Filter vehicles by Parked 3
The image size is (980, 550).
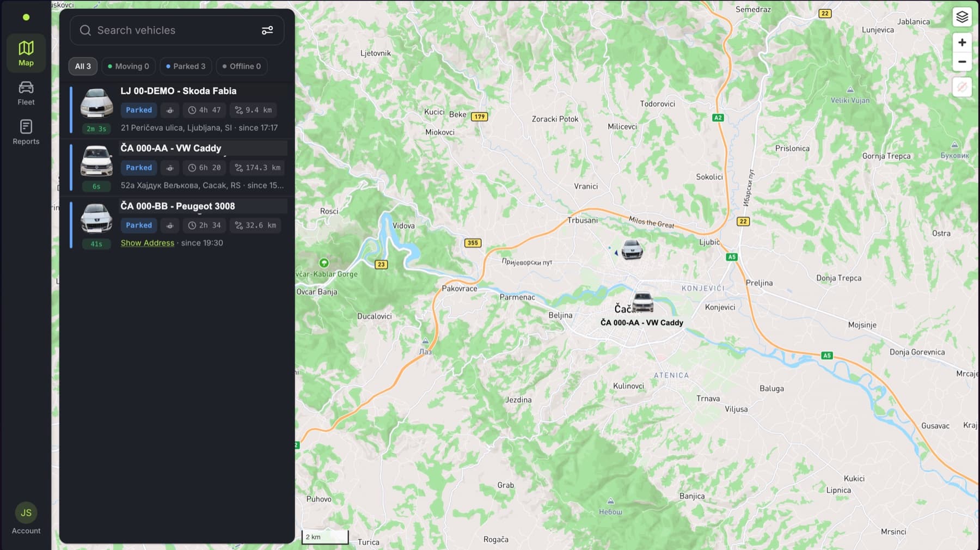pos(186,66)
